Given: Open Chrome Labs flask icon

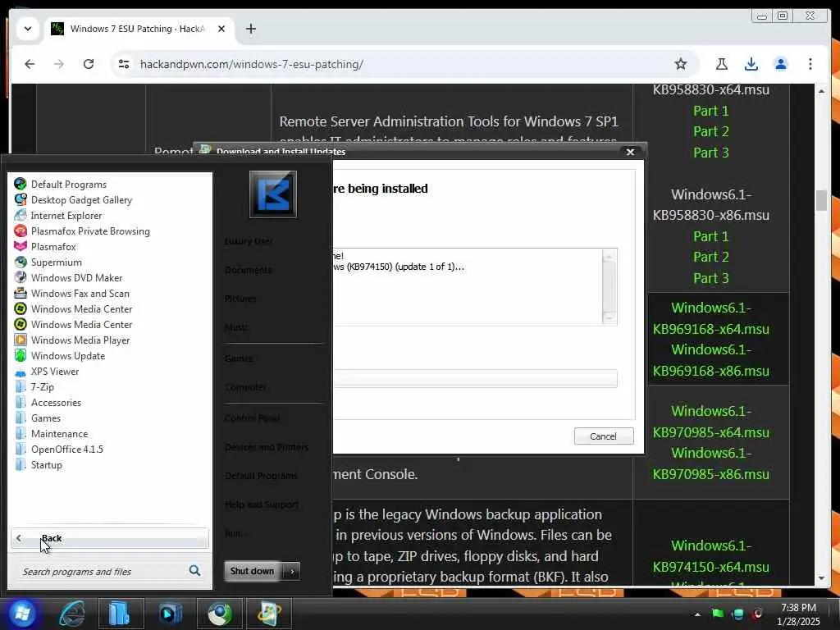Looking at the screenshot, I should tap(722, 64).
